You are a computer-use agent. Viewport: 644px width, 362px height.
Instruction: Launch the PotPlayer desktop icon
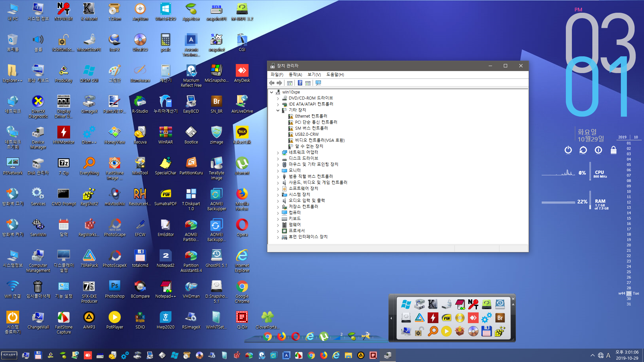(115, 320)
